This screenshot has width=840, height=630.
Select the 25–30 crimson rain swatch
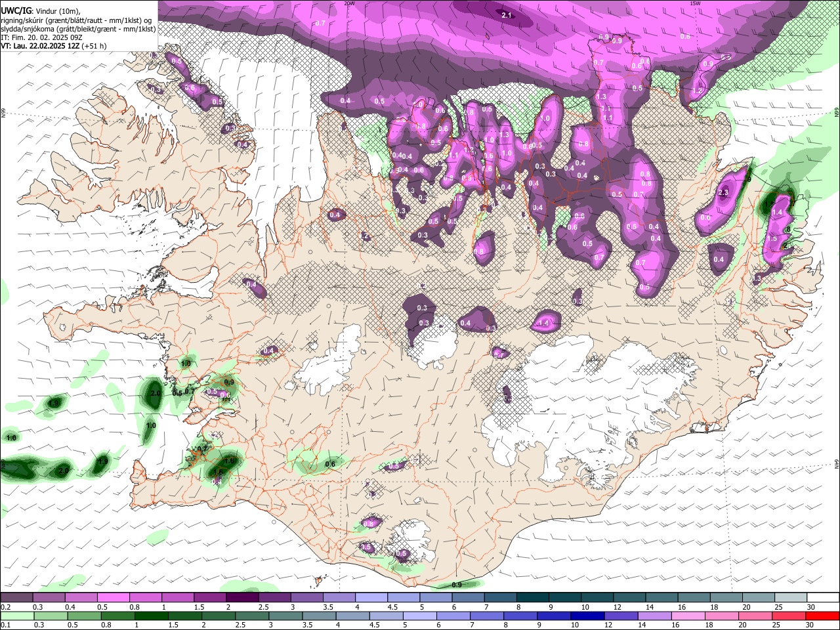(x=787, y=616)
